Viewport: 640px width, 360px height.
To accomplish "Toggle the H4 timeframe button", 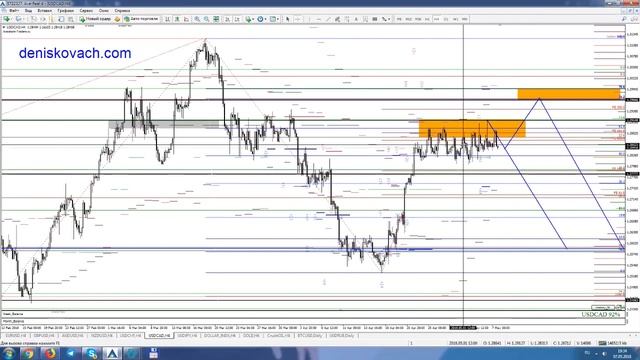I will point(436,19).
